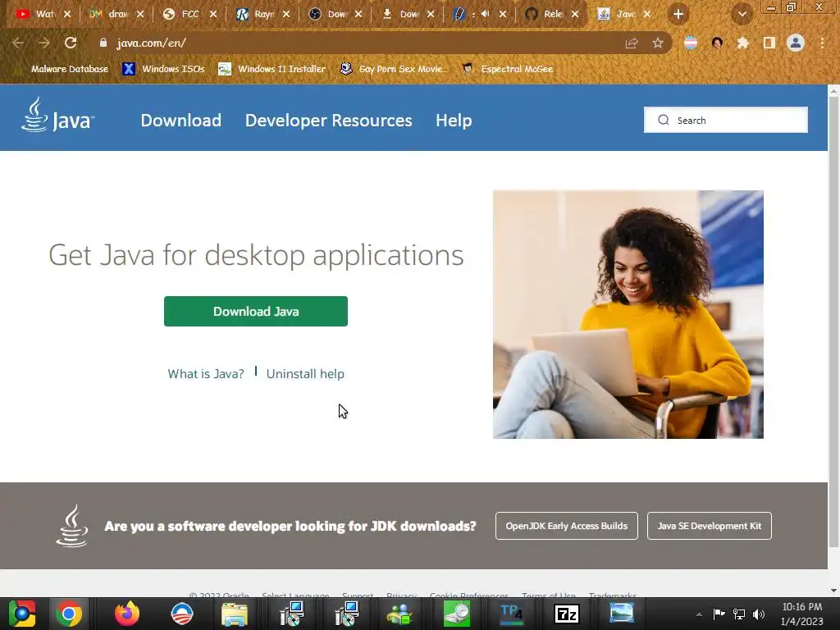Click the photo of woman with laptop
840x630 pixels.
pyautogui.click(x=628, y=314)
